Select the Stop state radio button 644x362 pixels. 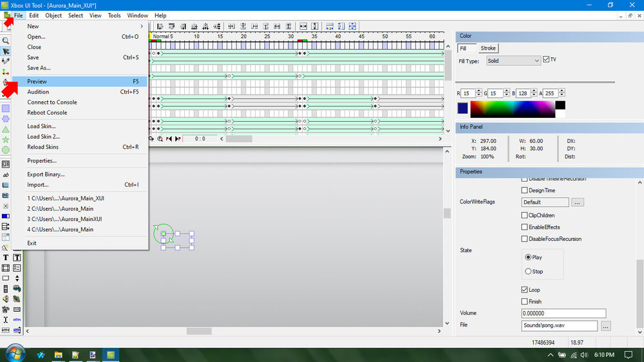(x=528, y=271)
